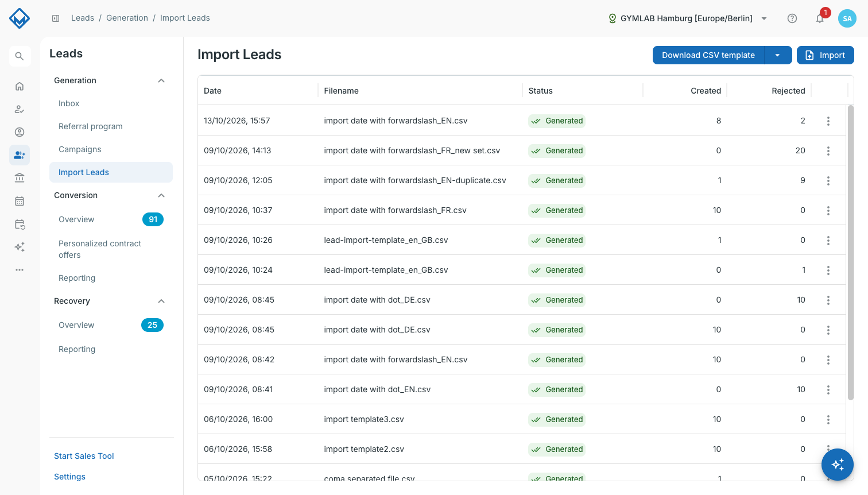
Task: Click the Generation breadcrumb
Action: pos(127,18)
